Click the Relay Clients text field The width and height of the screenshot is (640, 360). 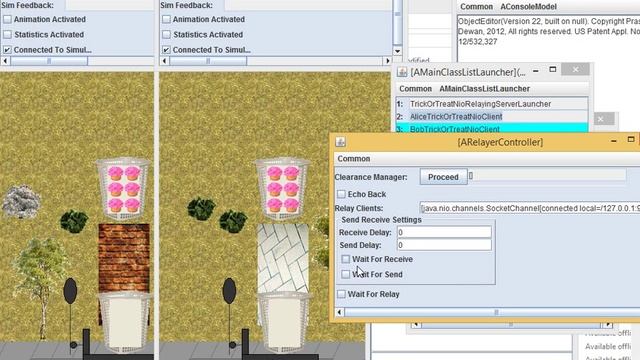(x=530, y=208)
